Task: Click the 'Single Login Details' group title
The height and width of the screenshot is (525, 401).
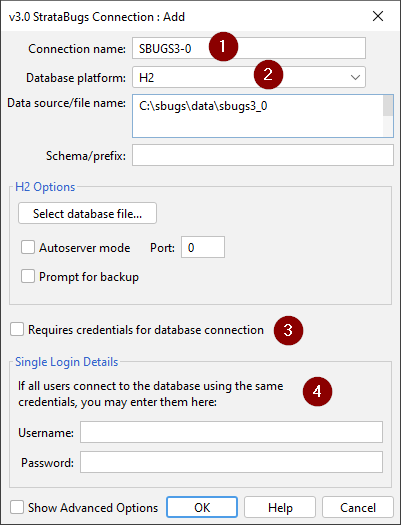Action: point(67,362)
